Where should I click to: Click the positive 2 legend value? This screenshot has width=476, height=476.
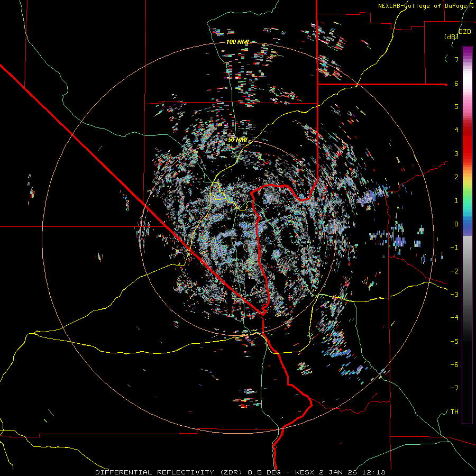click(x=456, y=177)
